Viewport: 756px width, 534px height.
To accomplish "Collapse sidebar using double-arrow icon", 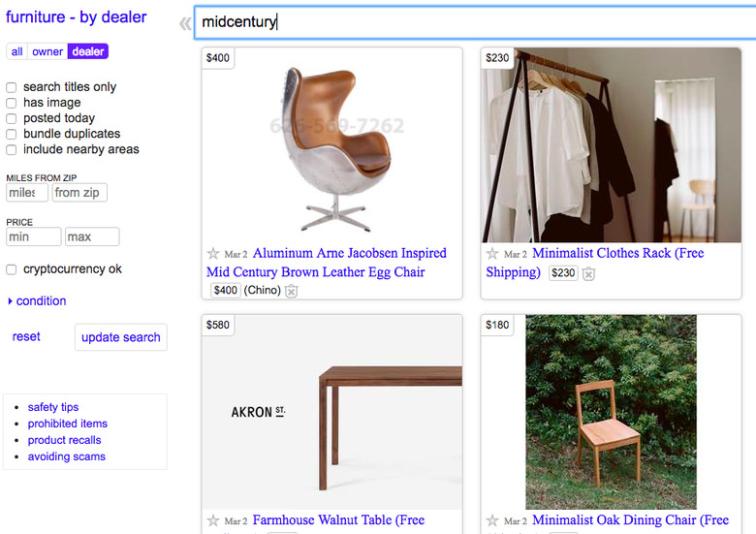I will (x=184, y=23).
